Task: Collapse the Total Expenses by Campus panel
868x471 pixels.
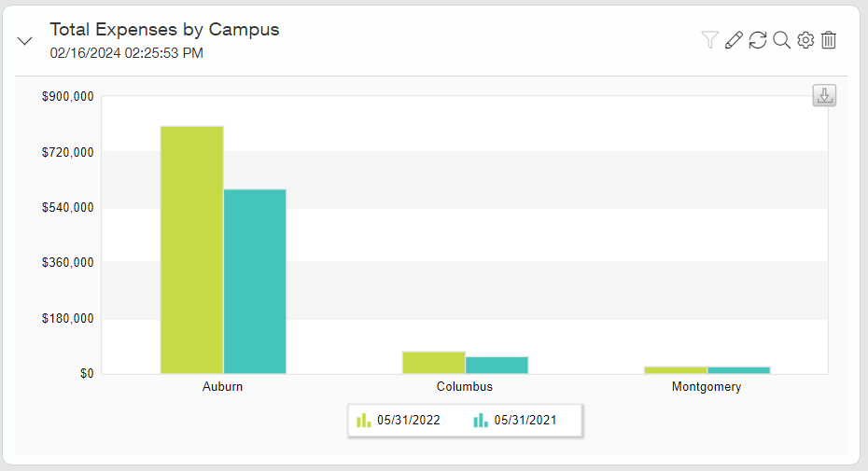Action: pyautogui.click(x=26, y=41)
